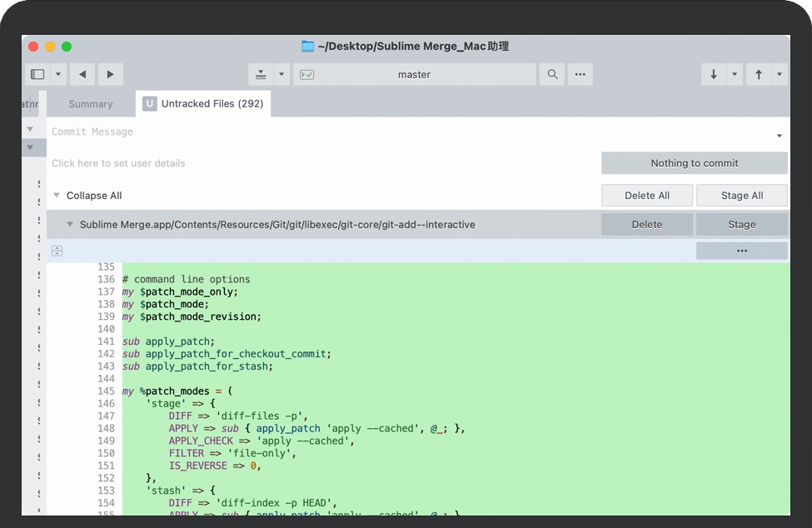Navigate forward with the right arrow
This screenshot has height=528, width=812.
click(111, 74)
